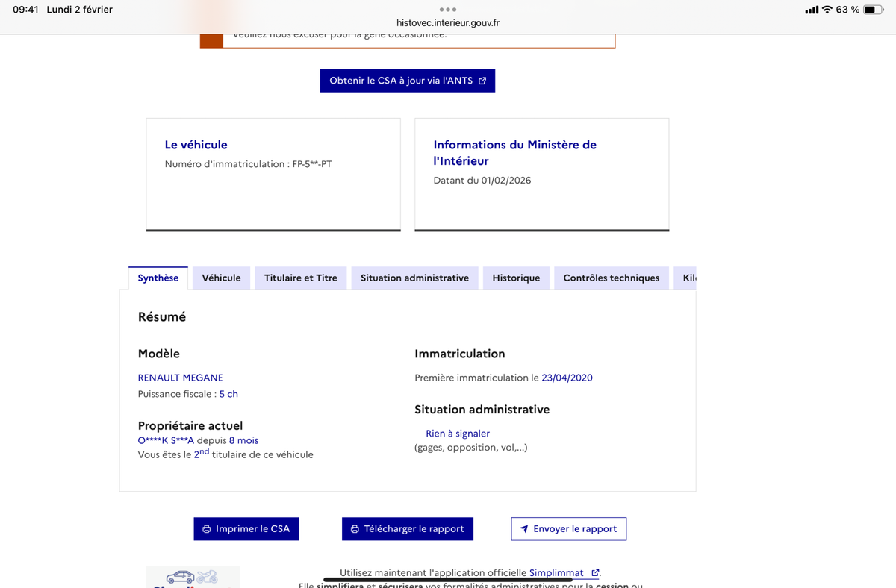Tap the 09:41 clock in status bar
896x588 pixels.
pos(25,10)
